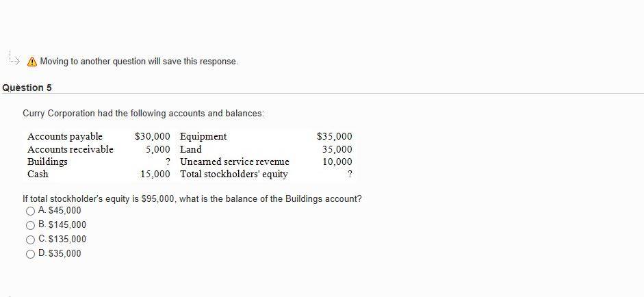The image size is (644, 297).
Task: Click the Buildings balance question sentence
Action: pos(192,199)
